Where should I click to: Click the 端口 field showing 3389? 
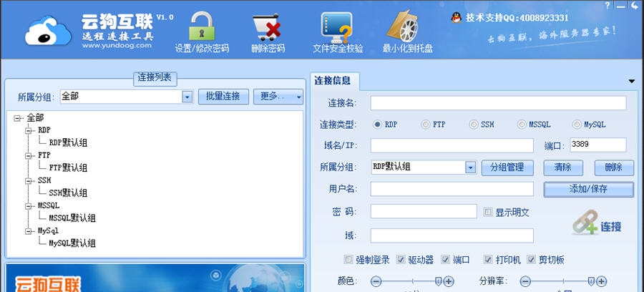598,145
